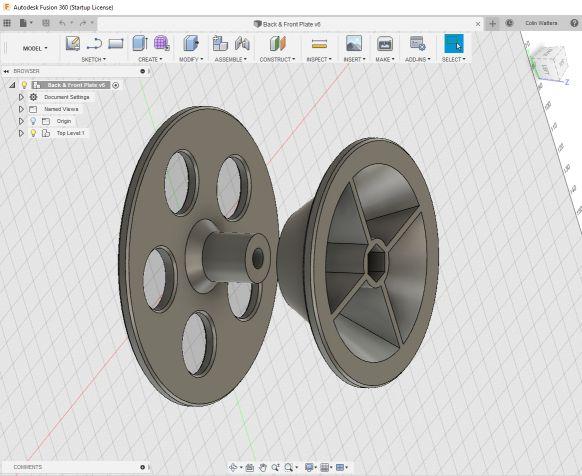
Task: Switch to Back & Front Plate v6 tab
Action: pos(287,24)
